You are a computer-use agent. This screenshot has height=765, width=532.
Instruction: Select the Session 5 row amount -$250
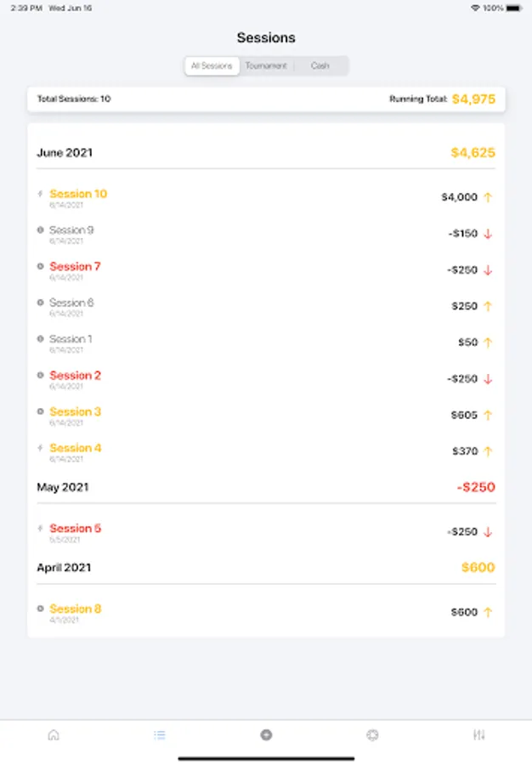coord(462,532)
